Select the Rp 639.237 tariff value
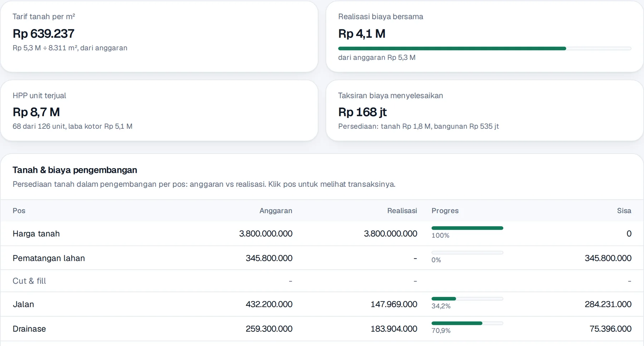 [x=43, y=34]
